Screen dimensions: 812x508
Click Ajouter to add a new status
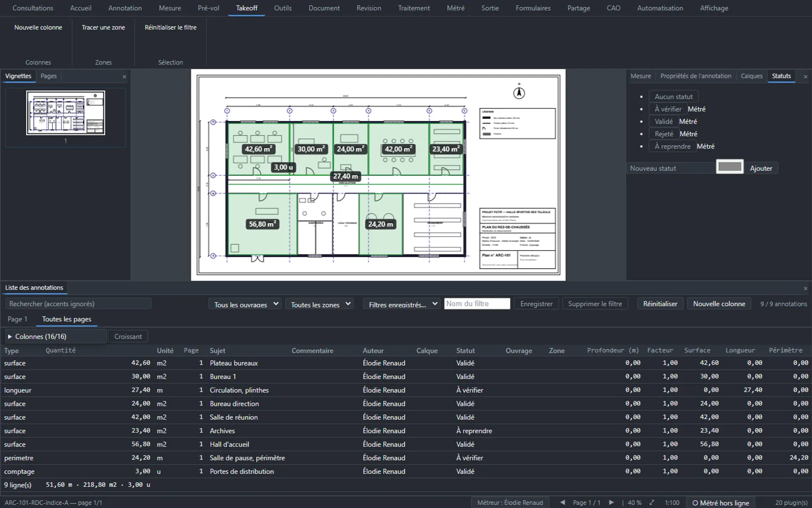tap(761, 168)
